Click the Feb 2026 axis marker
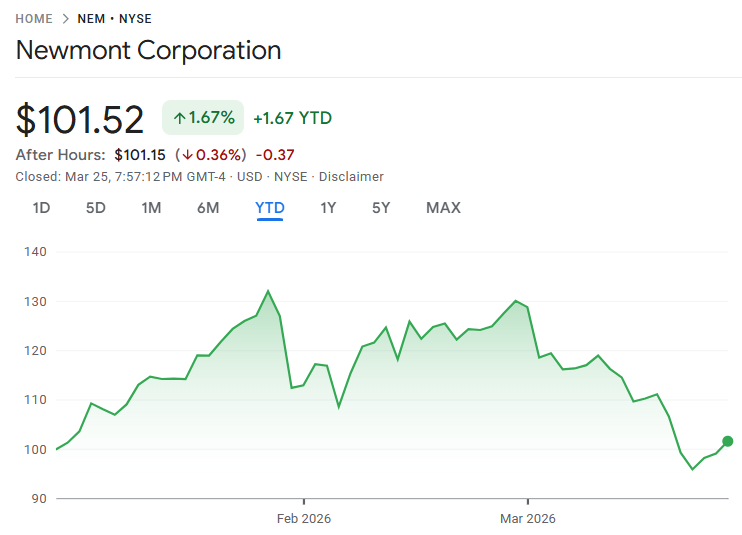 304,518
